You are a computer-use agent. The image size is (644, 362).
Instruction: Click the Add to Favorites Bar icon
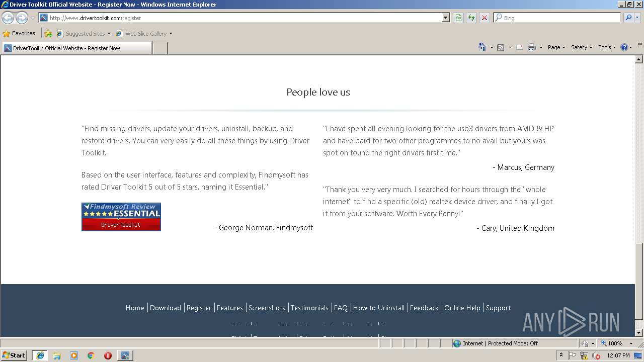click(x=48, y=34)
